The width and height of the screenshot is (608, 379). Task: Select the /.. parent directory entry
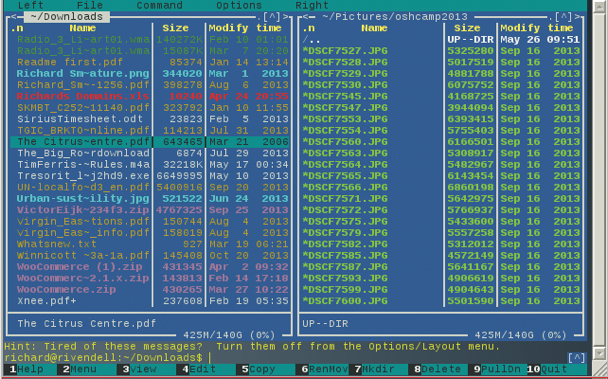pos(441,40)
